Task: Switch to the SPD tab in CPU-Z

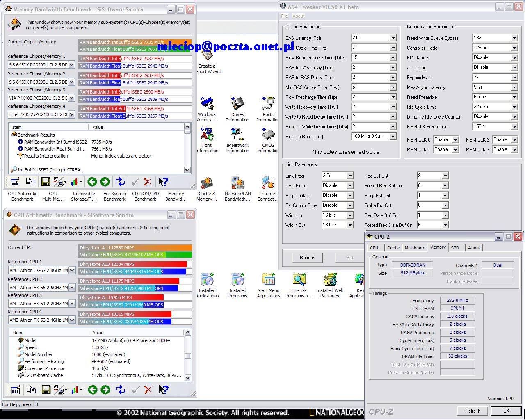Action: (455, 248)
